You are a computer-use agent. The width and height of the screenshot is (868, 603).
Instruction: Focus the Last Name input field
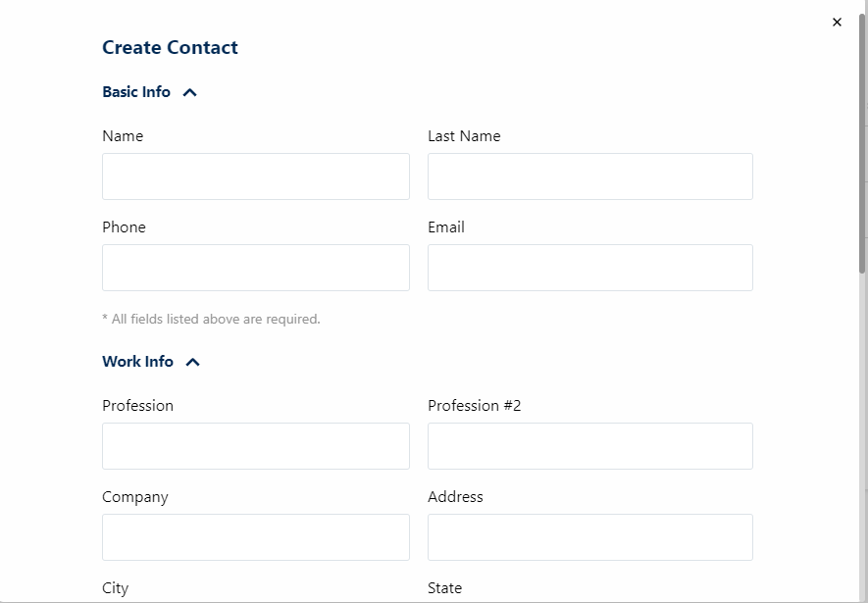click(x=590, y=176)
